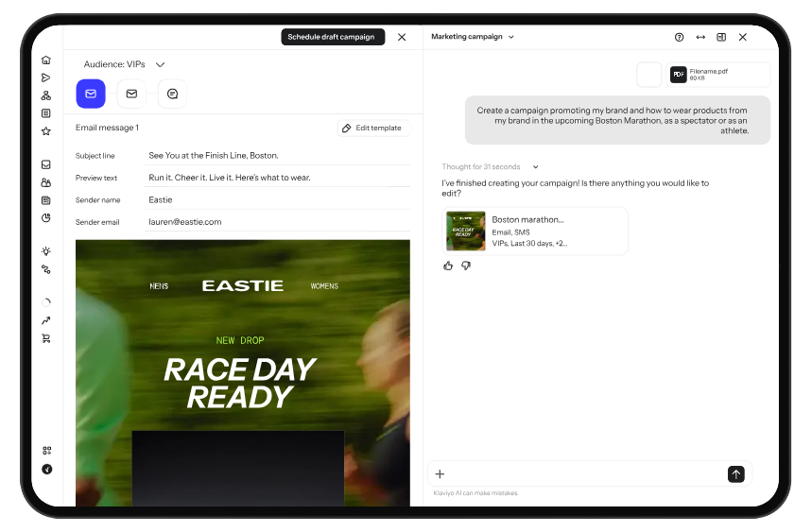Edit the Subject line field
Image resolution: width=812 pixels, height=532 pixels.
tap(279, 155)
